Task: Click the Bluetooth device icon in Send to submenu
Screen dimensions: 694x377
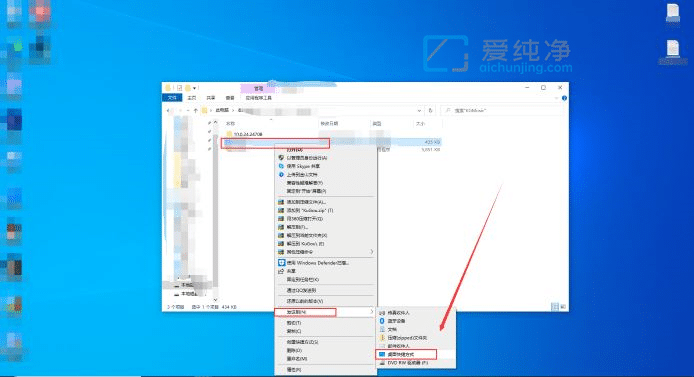Action: (382, 321)
